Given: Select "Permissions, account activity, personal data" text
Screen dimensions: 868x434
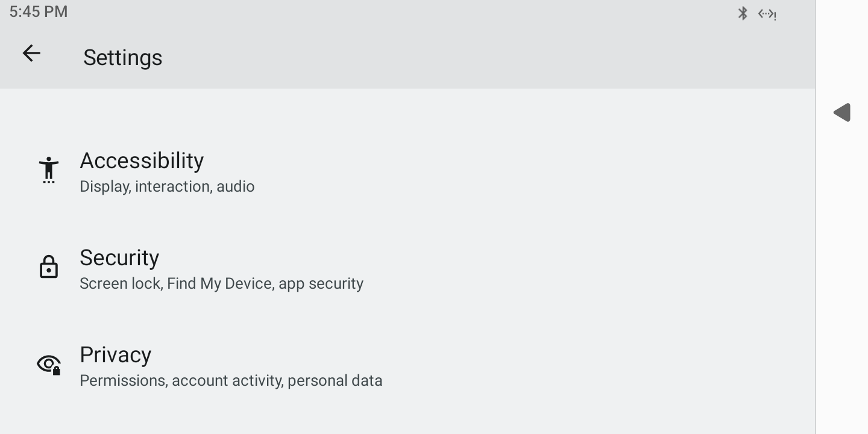Looking at the screenshot, I should [x=231, y=380].
